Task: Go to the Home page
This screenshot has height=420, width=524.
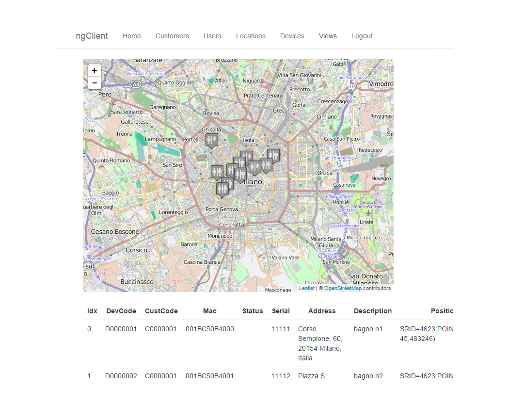Action: (132, 36)
